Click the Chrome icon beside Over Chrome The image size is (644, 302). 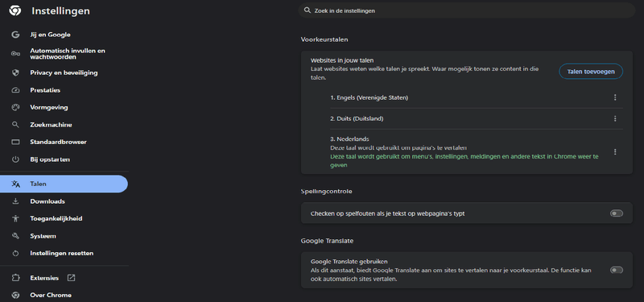tap(15, 295)
